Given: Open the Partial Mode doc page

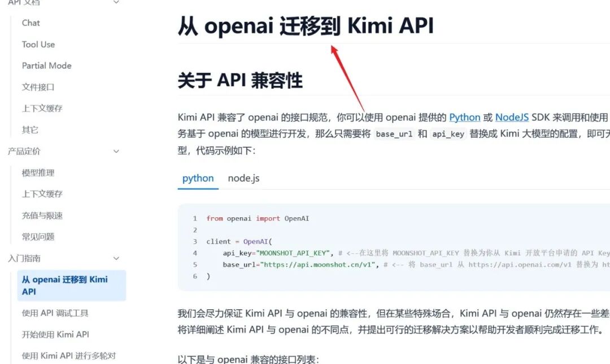Looking at the screenshot, I should point(47,65).
